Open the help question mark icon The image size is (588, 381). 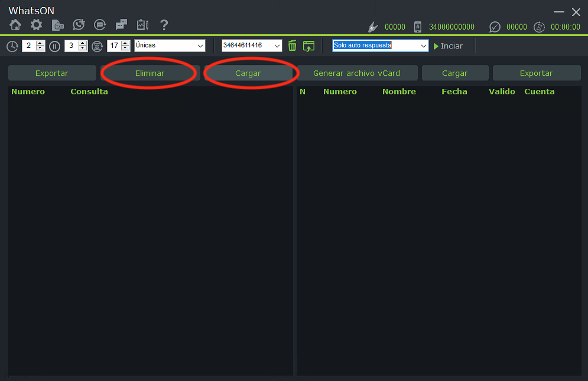pyautogui.click(x=164, y=25)
